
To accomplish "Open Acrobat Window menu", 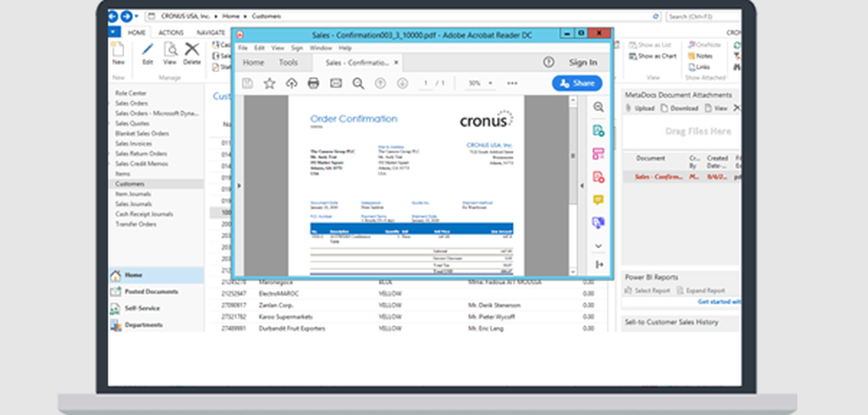I will 320,48.
